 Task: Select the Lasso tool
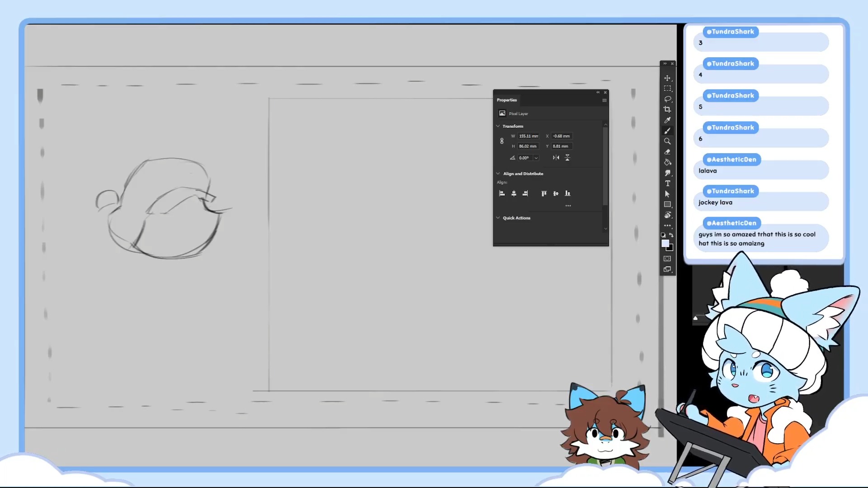tap(667, 99)
